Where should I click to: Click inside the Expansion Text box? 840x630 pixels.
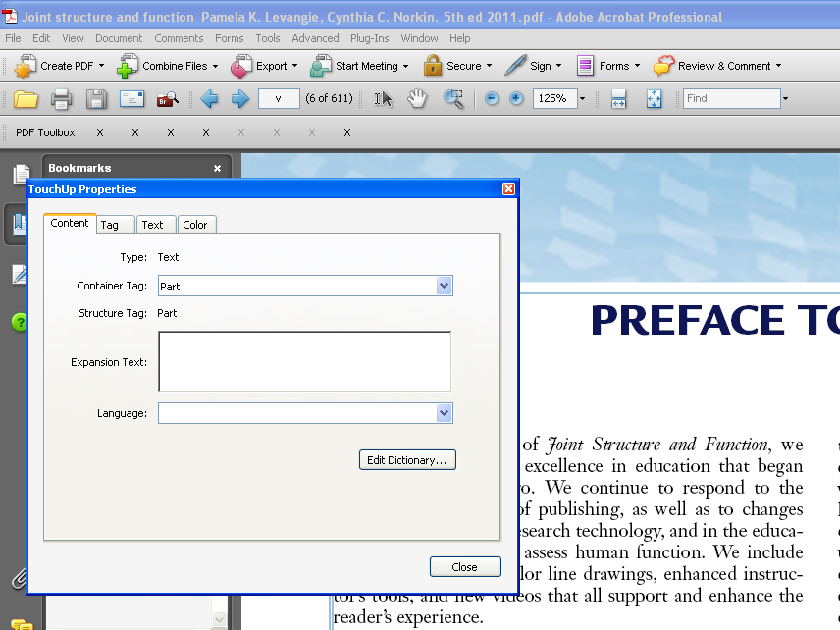(305, 361)
